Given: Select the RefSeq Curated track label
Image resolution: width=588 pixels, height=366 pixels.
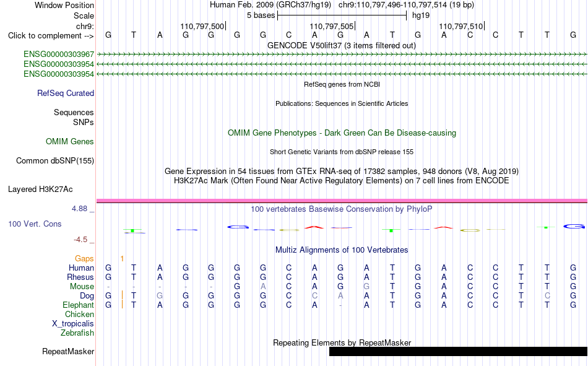Looking at the screenshot, I should tap(65, 93).
